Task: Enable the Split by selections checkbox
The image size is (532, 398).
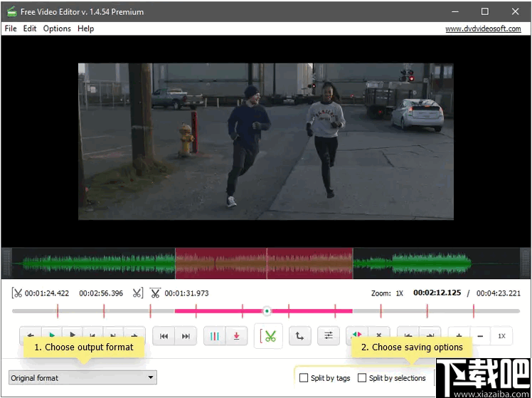Action: coord(362,377)
